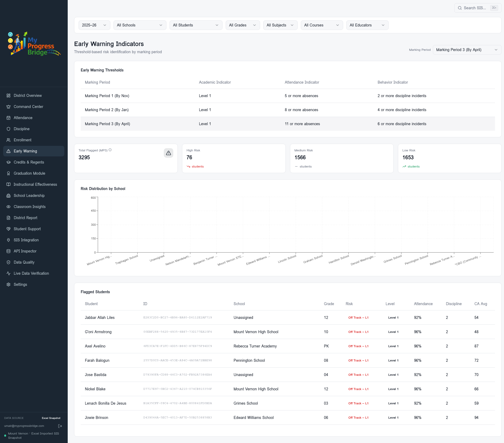Click the alert triangle icon in Total Flagged card
504x443 pixels.
[169, 153]
